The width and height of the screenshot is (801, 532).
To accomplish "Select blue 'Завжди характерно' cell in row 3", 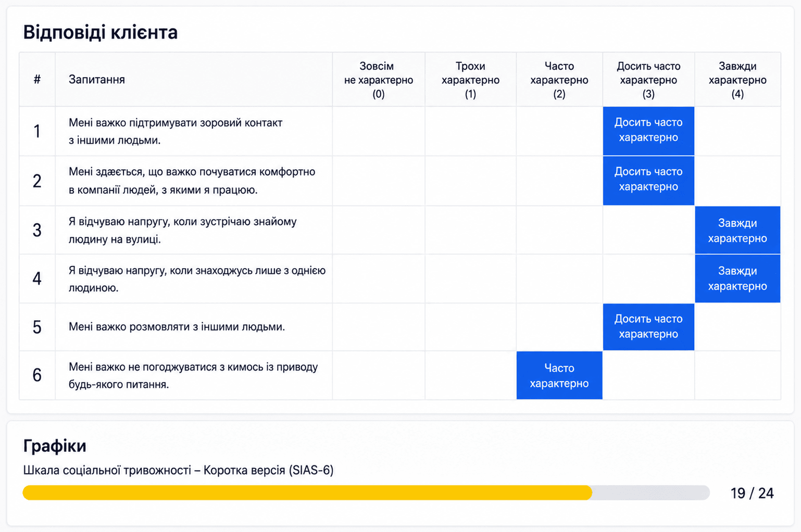I will pyautogui.click(x=737, y=230).
